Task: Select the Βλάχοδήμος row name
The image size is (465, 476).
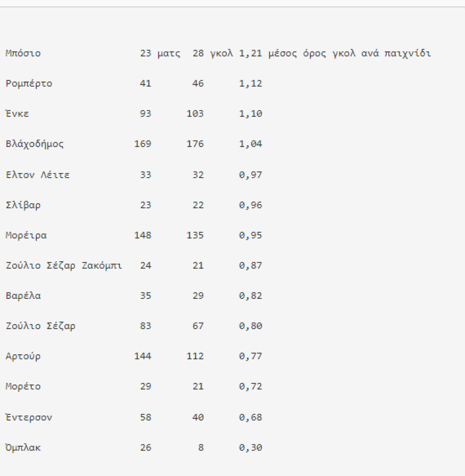Action: click(35, 144)
